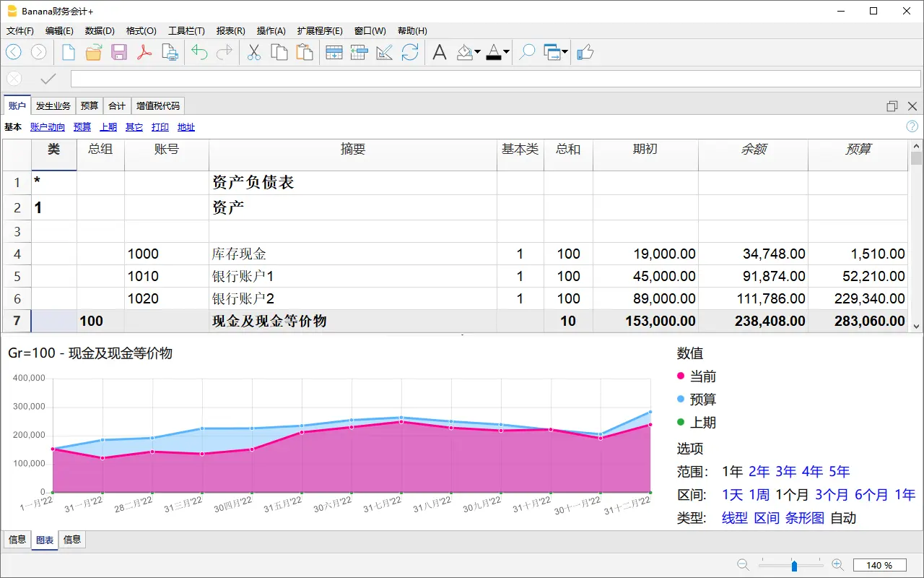
Task: Open the Find magnifier tool
Action: pos(527,52)
